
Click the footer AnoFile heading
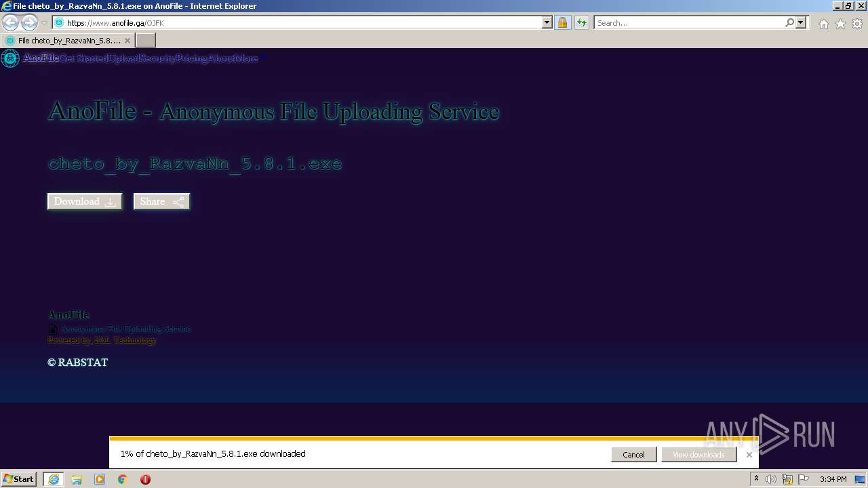pyautogui.click(x=68, y=314)
